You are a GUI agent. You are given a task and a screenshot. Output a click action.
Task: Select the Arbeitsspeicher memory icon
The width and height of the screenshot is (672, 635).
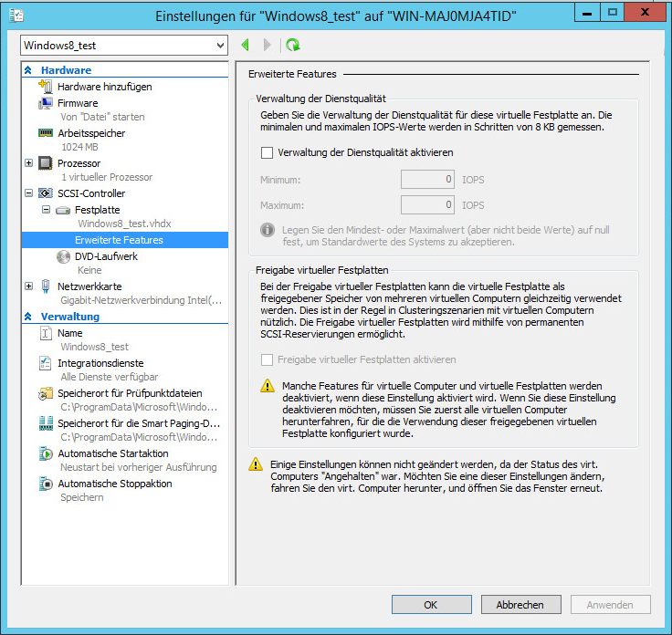(46, 133)
